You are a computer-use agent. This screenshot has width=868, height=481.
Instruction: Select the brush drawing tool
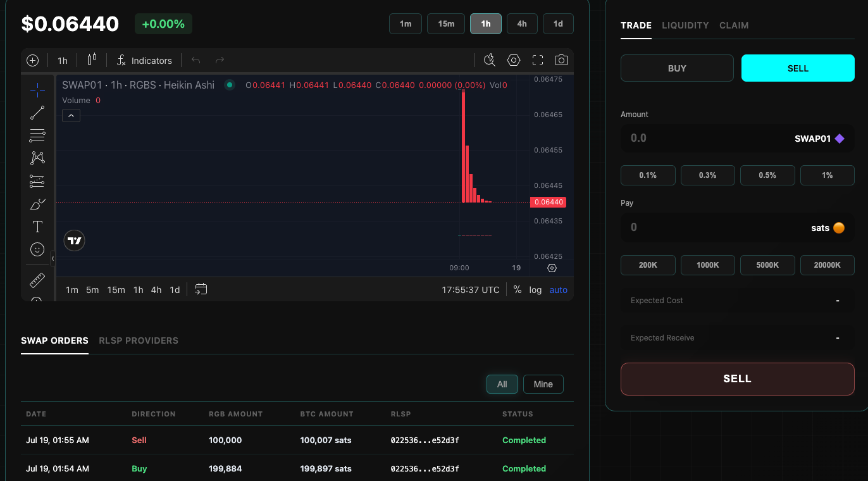pos(37,204)
